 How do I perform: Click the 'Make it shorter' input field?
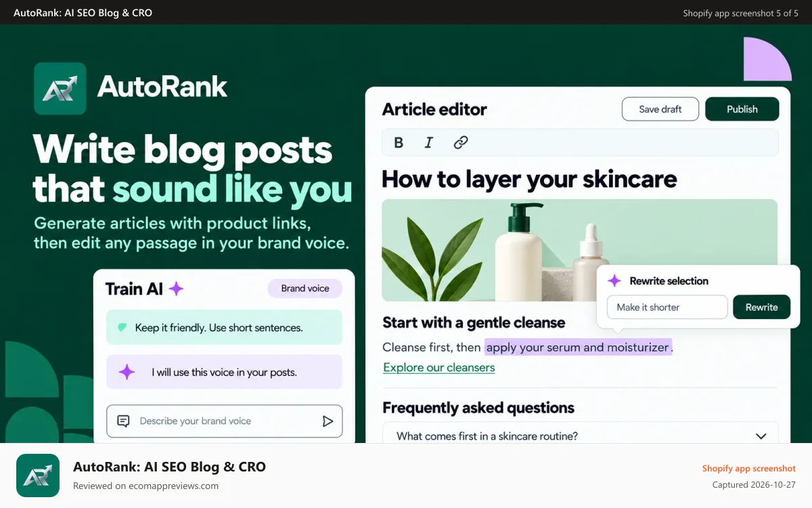point(667,307)
